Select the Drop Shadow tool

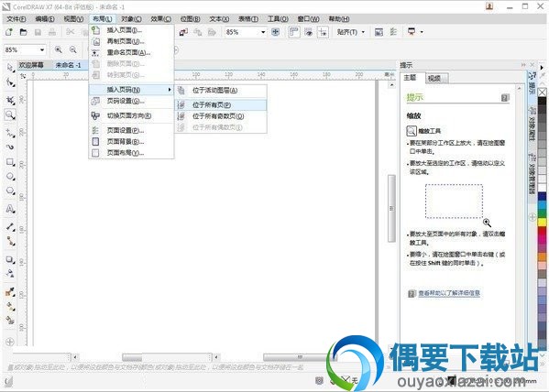10,260
